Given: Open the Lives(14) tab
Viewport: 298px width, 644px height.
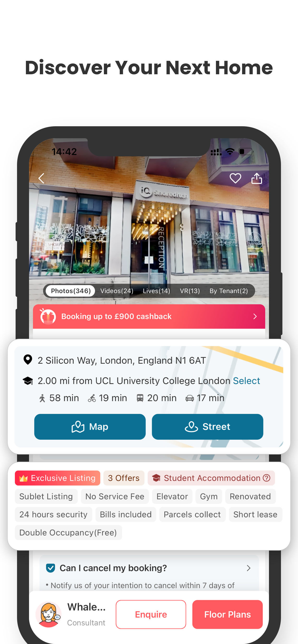Looking at the screenshot, I should [156, 291].
